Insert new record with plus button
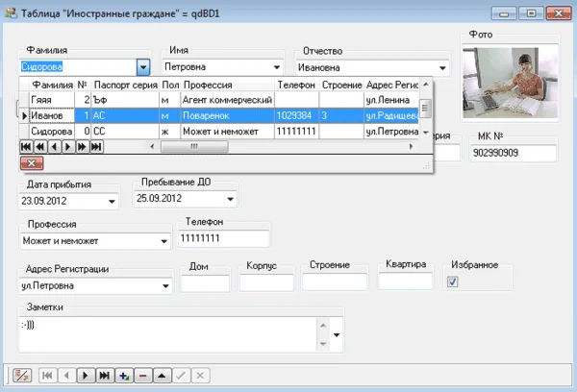 123,376
